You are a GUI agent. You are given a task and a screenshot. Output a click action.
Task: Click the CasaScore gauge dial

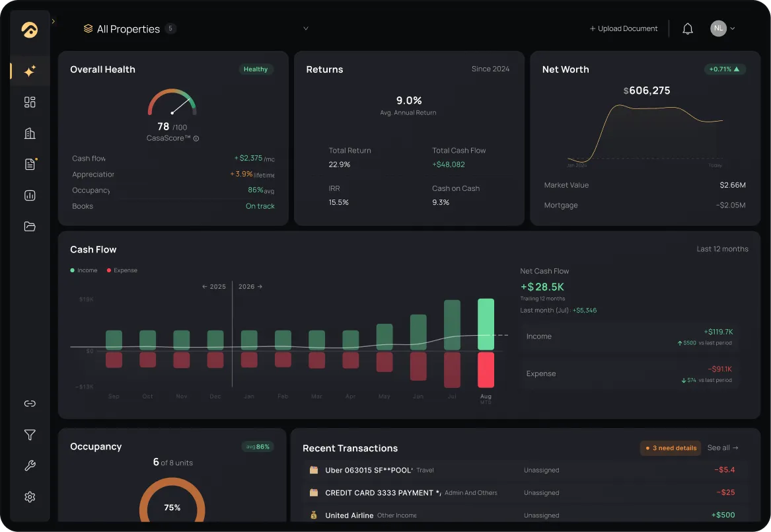[172, 102]
